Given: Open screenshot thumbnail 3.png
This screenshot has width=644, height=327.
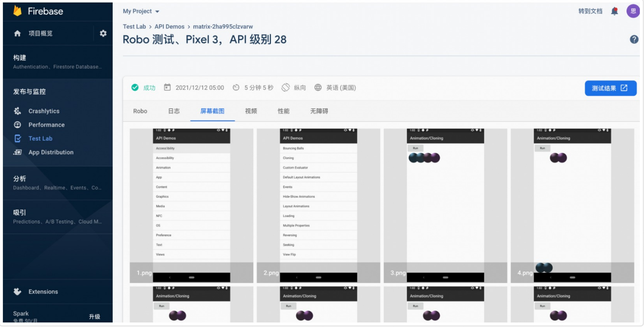Looking at the screenshot, I should tap(445, 206).
